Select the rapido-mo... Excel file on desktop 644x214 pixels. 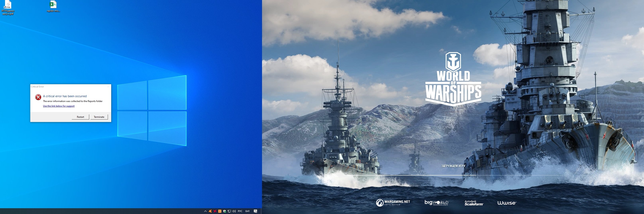(53, 7)
